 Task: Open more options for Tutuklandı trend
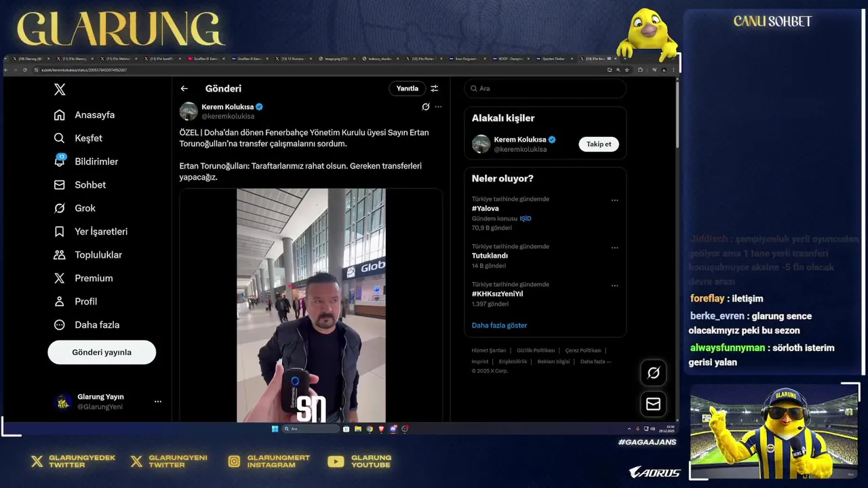(x=615, y=248)
